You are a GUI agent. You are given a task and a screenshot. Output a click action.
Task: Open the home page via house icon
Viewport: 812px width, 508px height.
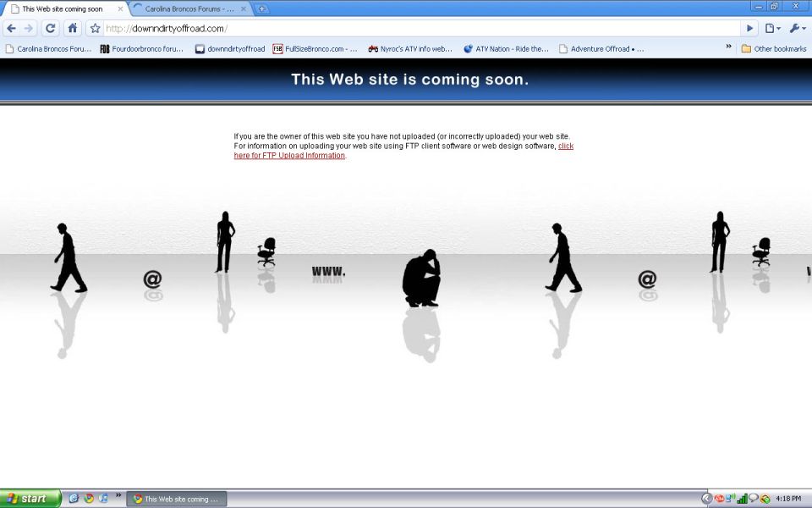(73, 29)
